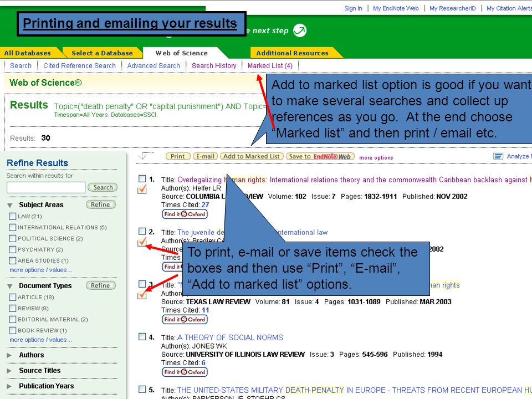This screenshot has height=399, width=532.
Task: Click into Search within results field
Action: [46, 187]
